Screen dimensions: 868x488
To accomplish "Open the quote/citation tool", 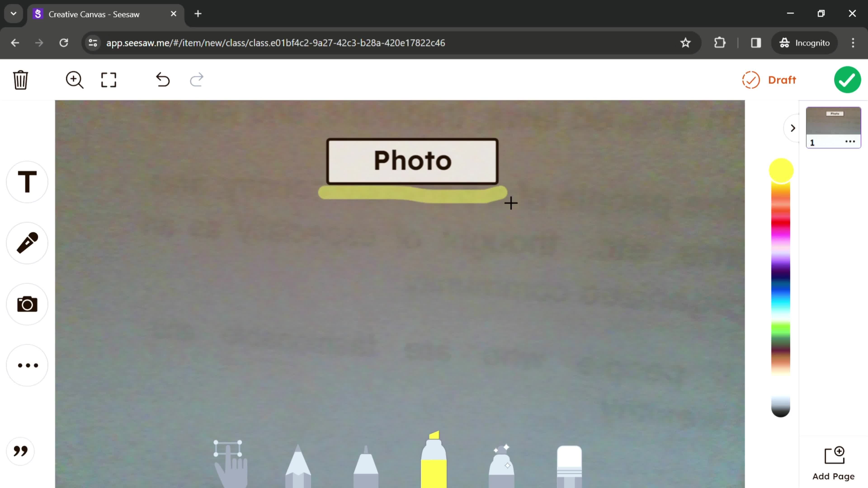I will tap(20, 451).
